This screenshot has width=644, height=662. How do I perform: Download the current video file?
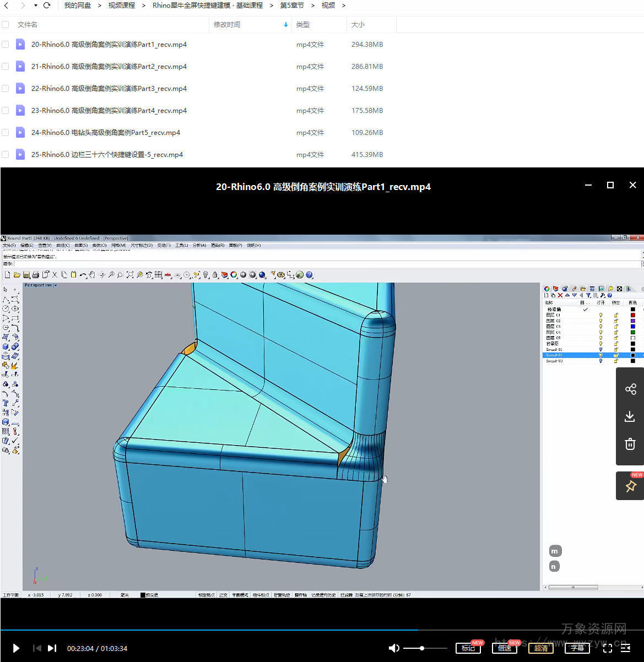tap(630, 416)
